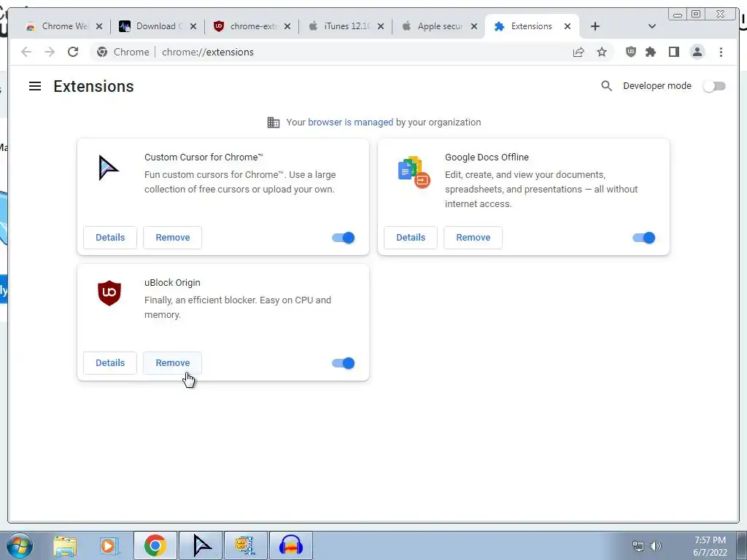Open Details for Google Docs Offline
The image size is (747, 560).
pos(411,237)
